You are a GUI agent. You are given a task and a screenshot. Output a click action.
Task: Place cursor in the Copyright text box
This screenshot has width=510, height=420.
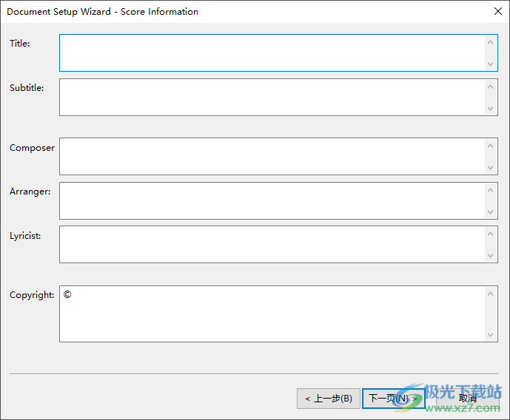(x=272, y=314)
